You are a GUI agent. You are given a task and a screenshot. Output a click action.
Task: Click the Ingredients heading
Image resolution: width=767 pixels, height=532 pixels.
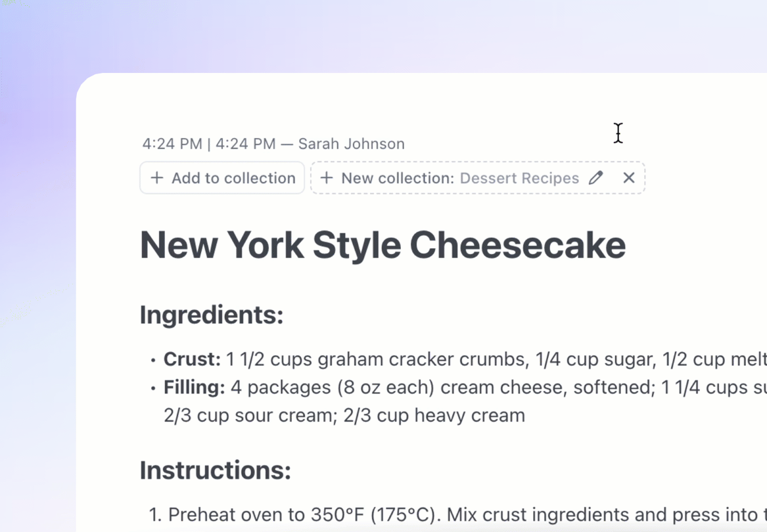[x=212, y=315]
